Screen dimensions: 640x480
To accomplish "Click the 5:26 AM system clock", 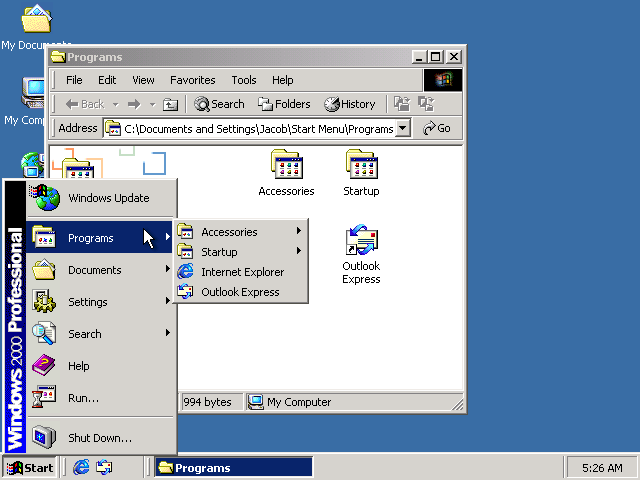I will [x=602, y=468].
